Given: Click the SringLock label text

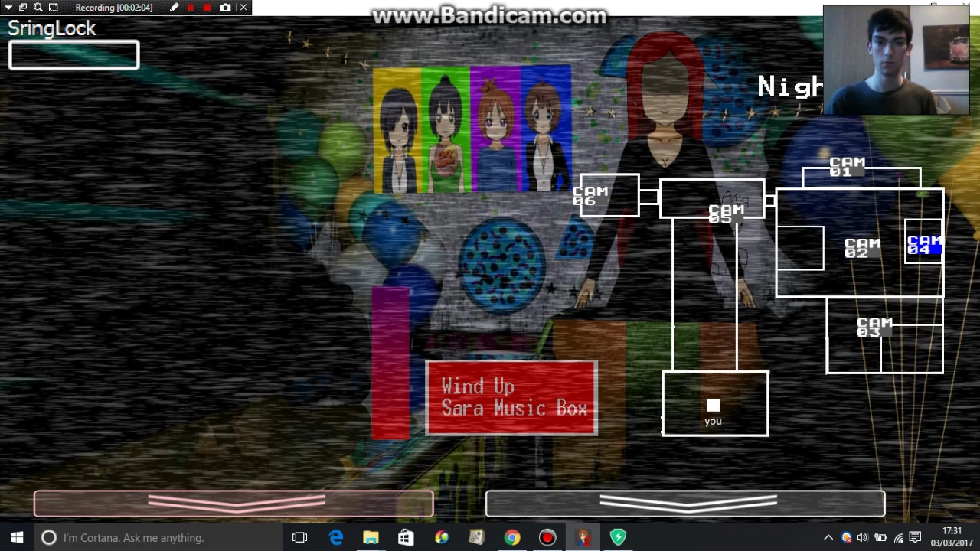Looking at the screenshot, I should coord(52,29).
